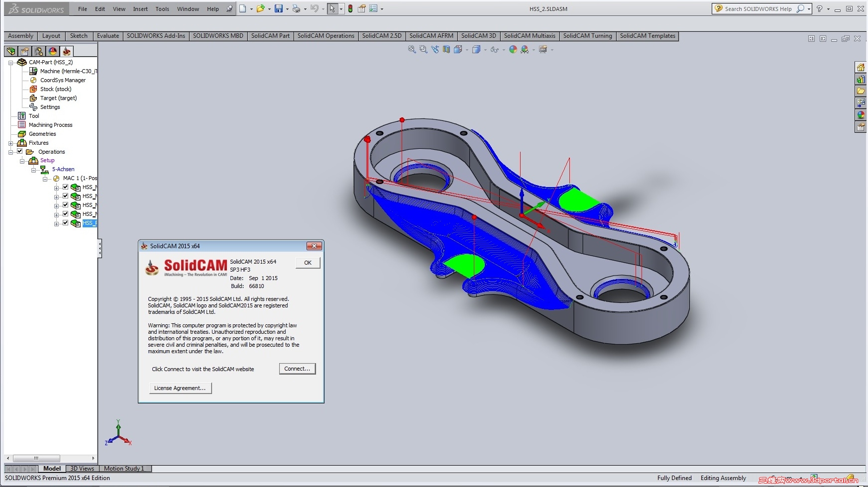Select the Target (target) tree item
Image resolution: width=868 pixels, height=487 pixels.
[58, 98]
